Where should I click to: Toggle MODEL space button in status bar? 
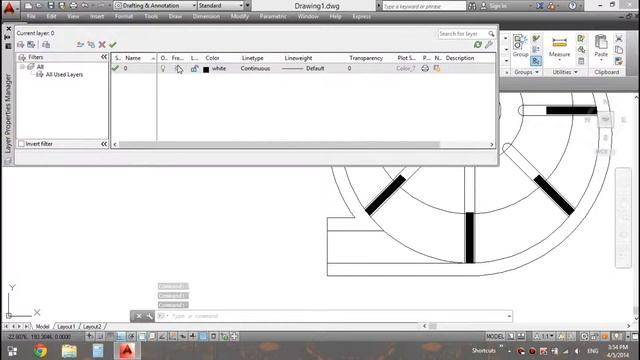point(495,336)
